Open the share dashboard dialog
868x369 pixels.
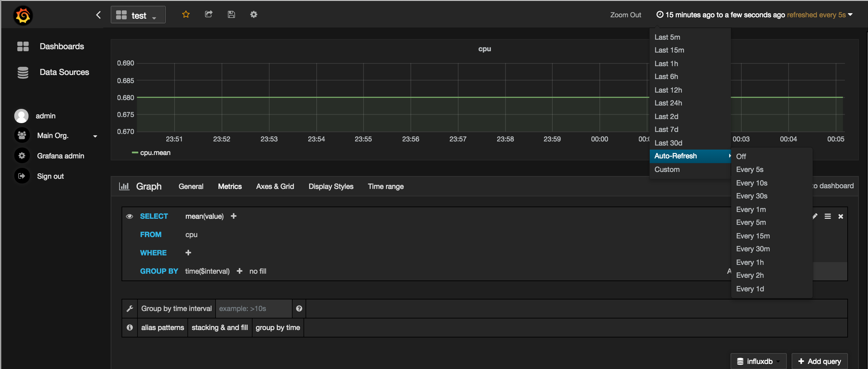point(208,14)
